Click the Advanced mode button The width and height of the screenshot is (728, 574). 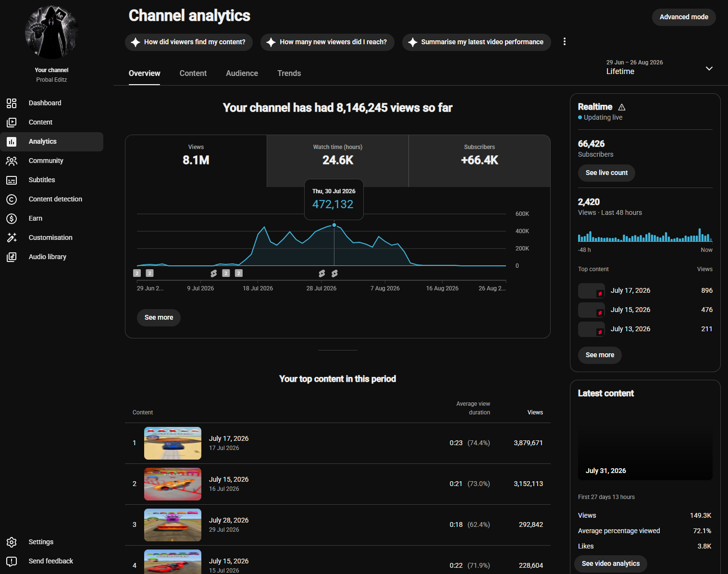tap(684, 17)
